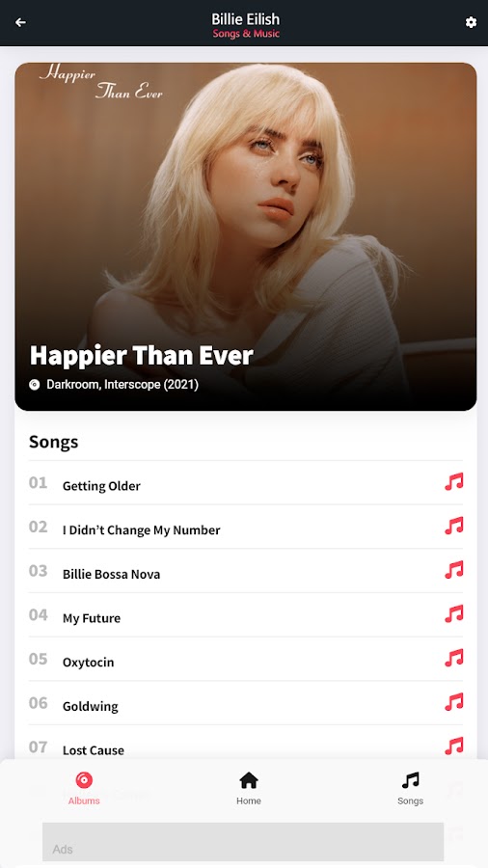Tap music note icon next to My Future

(x=453, y=614)
